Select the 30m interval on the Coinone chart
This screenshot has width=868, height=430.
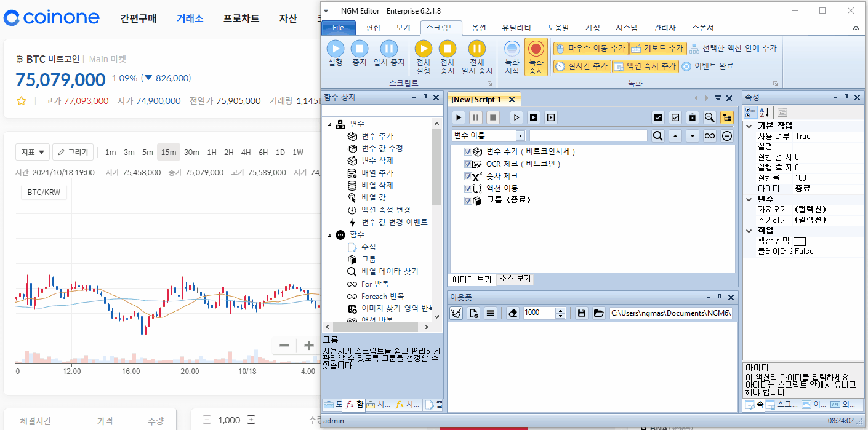pos(191,153)
